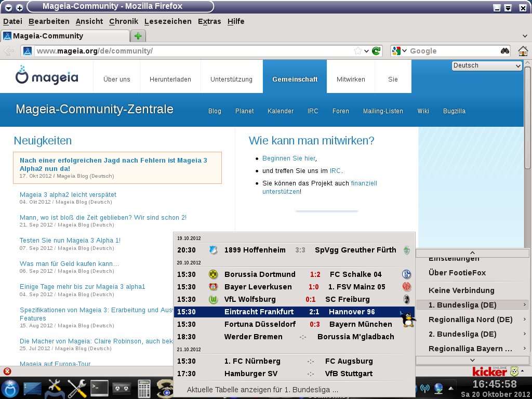Open the Mageia start menu in the taskbar
Screen dimensions: 532x399
click(10, 389)
